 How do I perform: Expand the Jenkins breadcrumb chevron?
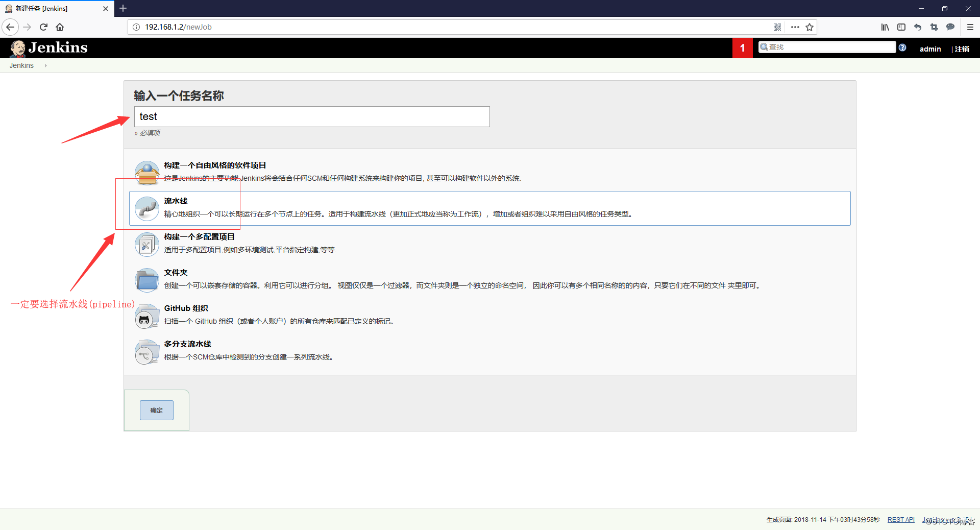(x=45, y=65)
